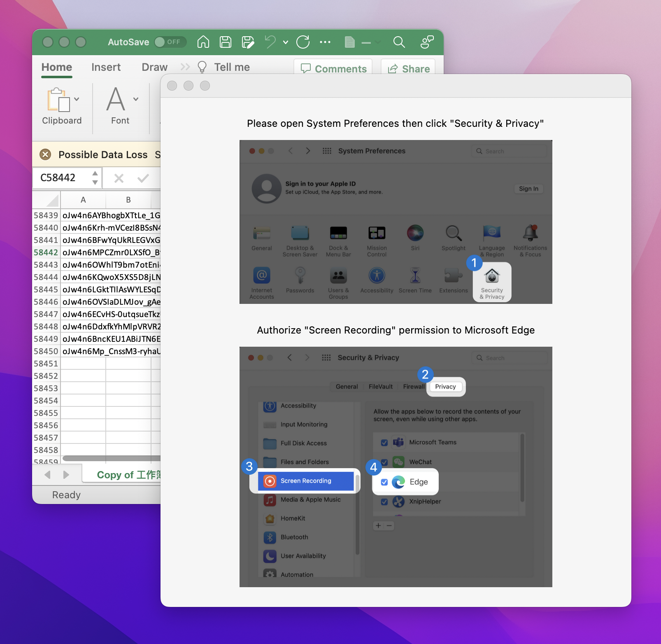This screenshot has height=644, width=661.
Task: Switch to the Draw ribbon tab
Action: [x=154, y=67]
